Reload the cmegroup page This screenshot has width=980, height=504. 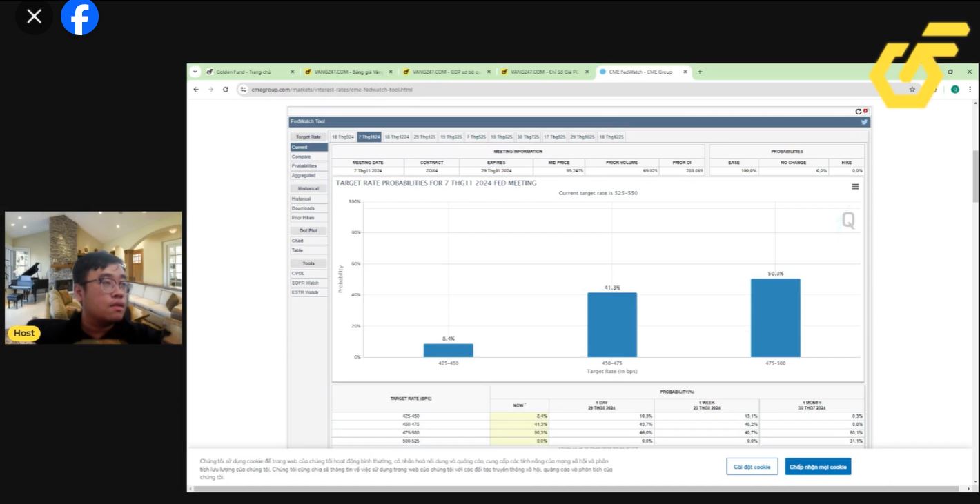(226, 90)
